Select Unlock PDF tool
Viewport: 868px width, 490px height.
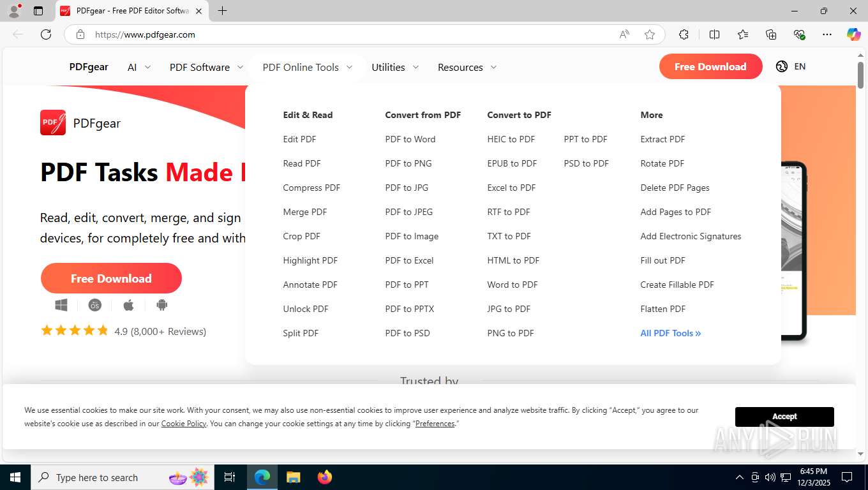point(306,309)
